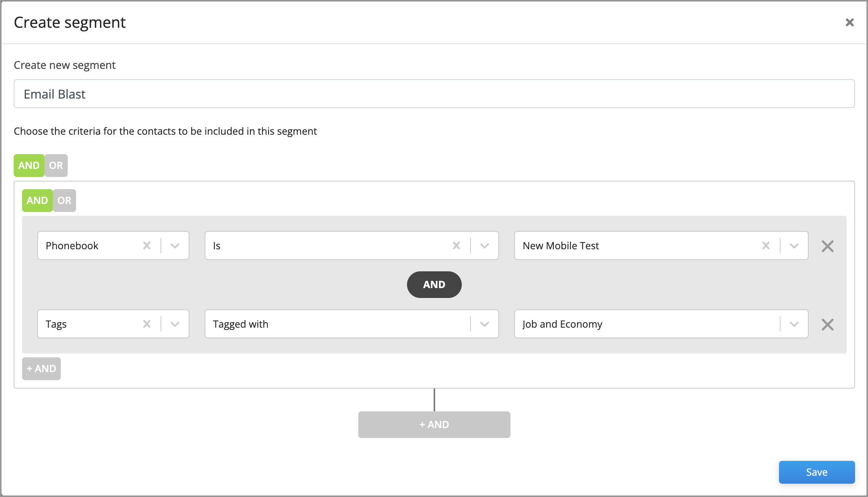Click the segment name input field

point(434,94)
